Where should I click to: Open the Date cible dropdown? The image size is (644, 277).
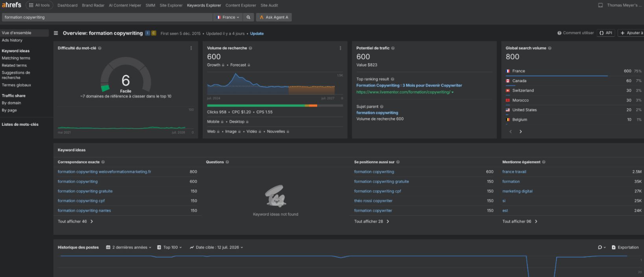(x=216, y=247)
